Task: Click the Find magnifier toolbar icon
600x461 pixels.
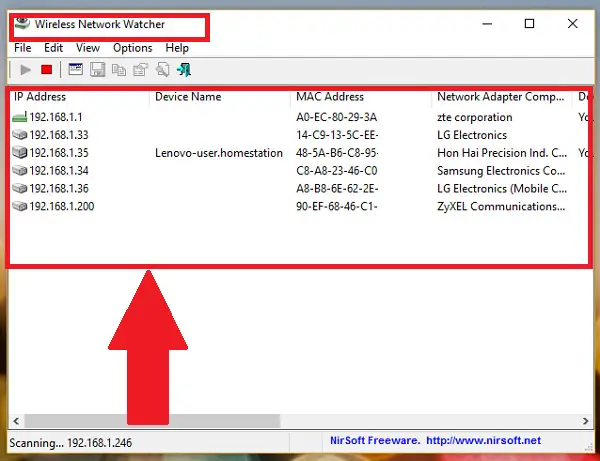Action: click(163, 70)
